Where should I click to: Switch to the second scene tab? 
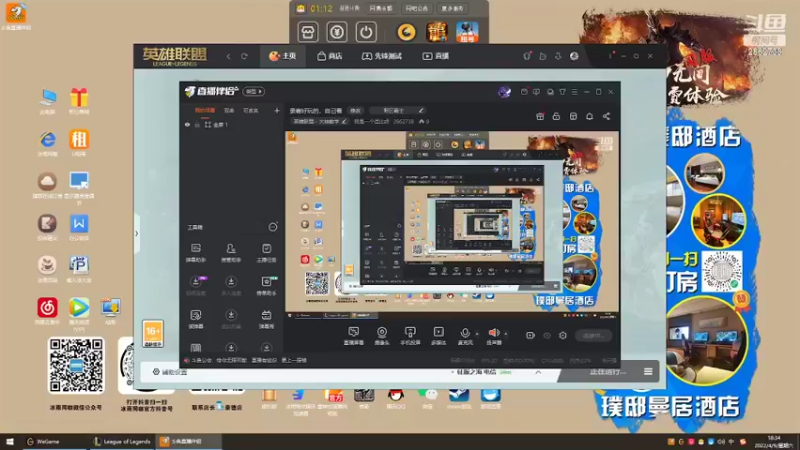pyautogui.click(x=229, y=110)
